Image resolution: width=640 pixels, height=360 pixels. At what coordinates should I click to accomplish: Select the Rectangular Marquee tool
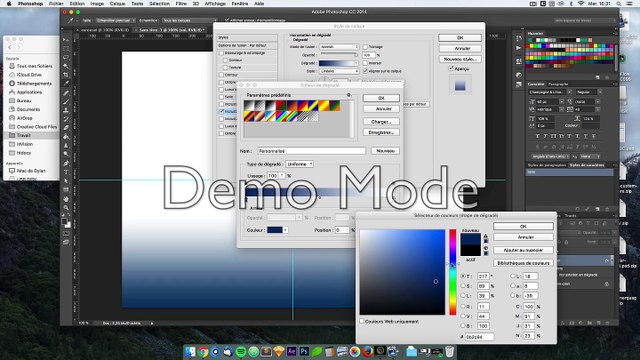coord(66,49)
